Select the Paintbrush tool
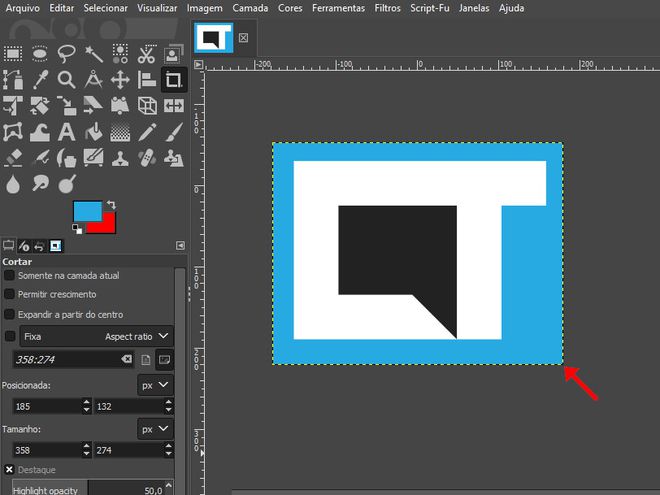The image size is (660, 495). click(x=173, y=132)
